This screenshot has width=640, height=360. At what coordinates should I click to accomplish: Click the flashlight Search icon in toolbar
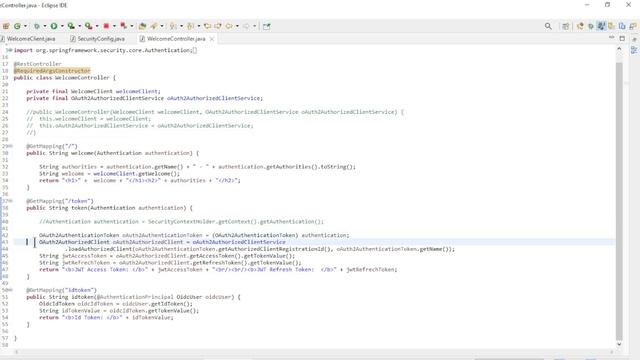[x=154, y=26]
